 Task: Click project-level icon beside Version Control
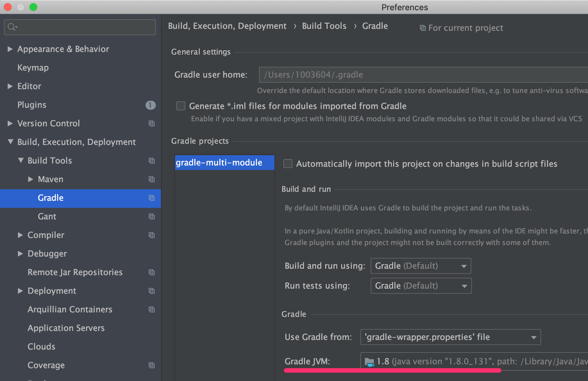(x=152, y=123)
